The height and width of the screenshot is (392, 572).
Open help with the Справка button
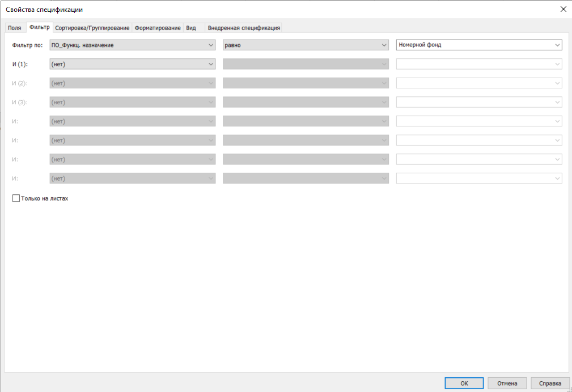click(550, 383)
